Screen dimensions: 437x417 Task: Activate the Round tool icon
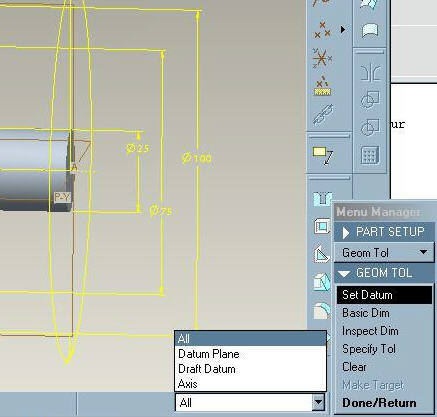(322, 310)
